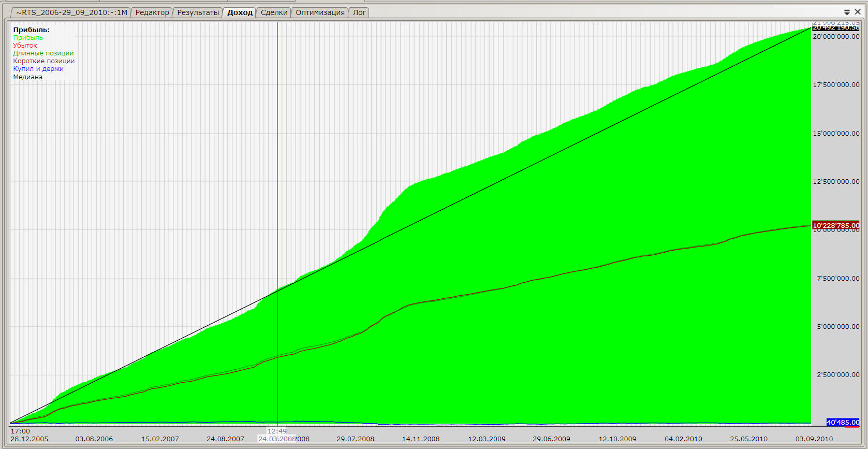Click the 20'000'000.00 axis label
The image size is (868, 449).
(836, 37)
